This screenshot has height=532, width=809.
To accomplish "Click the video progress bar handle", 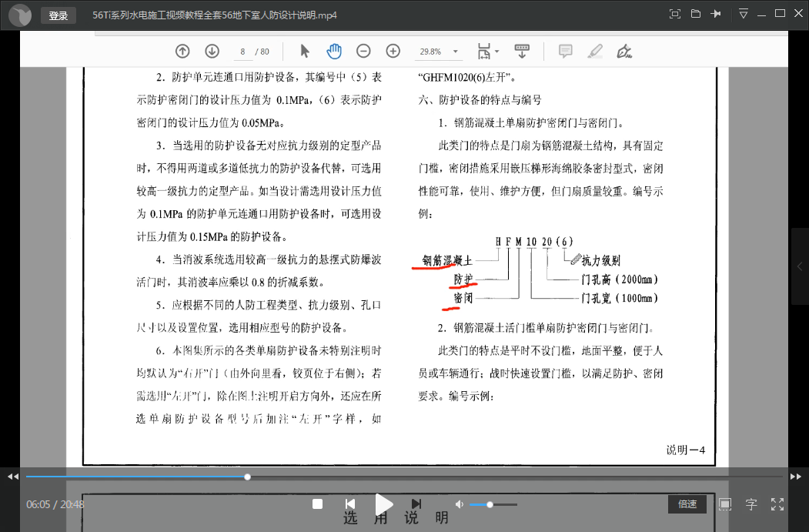I will click(248, 477).
